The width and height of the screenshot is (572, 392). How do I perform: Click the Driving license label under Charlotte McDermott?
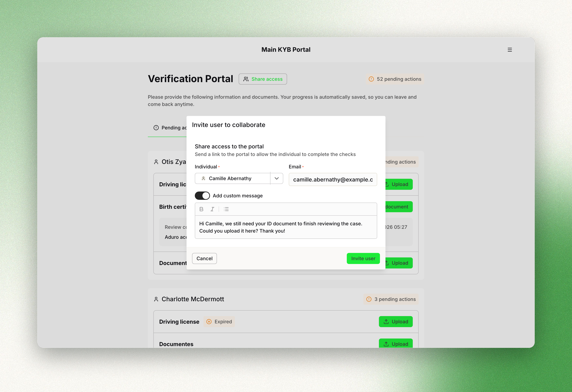[x=179, y=322]
